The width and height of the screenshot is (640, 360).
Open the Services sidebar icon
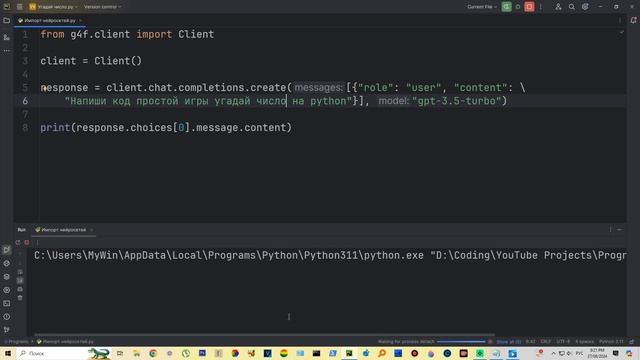click(7, 290)
